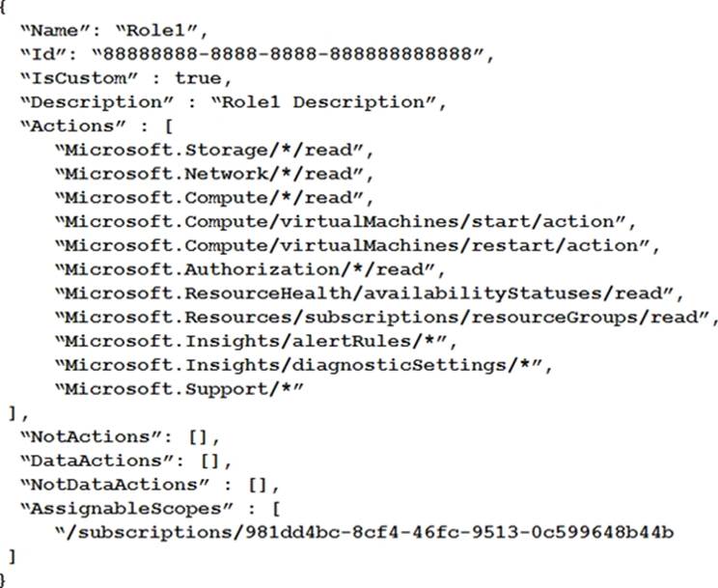Image resolution: width=718 pixels, height=588 pixels.
Task: Click the Id value of repeated 8s
Action: coord(291,54)
